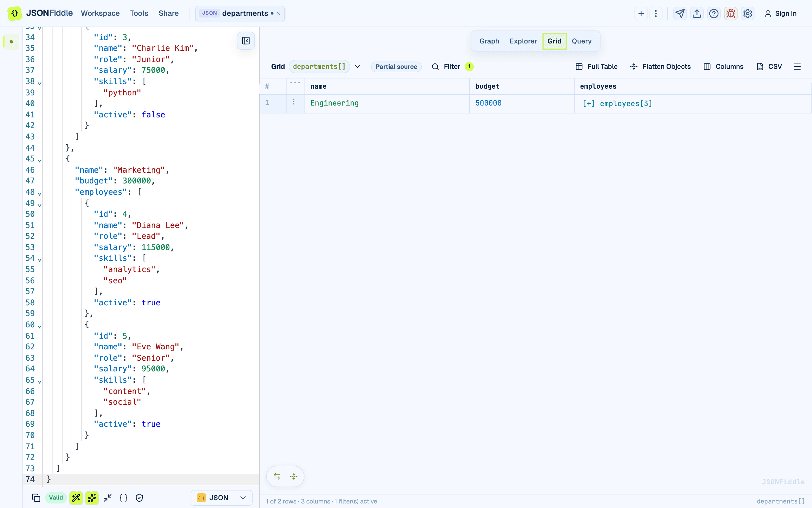
Task: Open the vertical three-dot menu in header
Action: pyautogui.click(x=656, y=14)
